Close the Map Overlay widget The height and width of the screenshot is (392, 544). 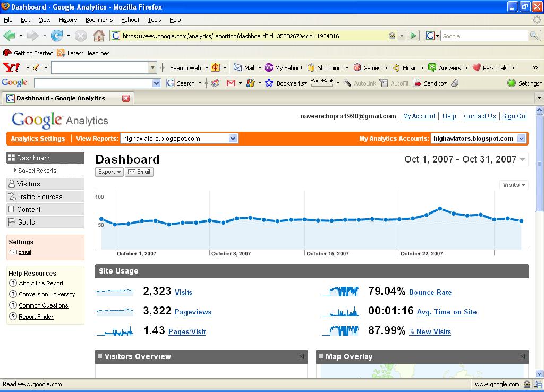pos(522,356)
